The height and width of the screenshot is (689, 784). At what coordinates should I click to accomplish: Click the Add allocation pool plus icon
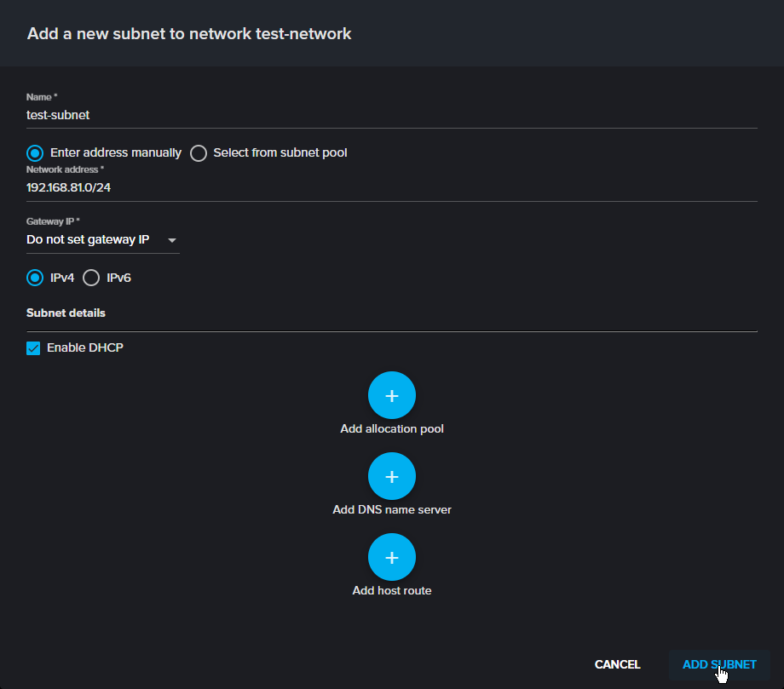coord(391,395)
